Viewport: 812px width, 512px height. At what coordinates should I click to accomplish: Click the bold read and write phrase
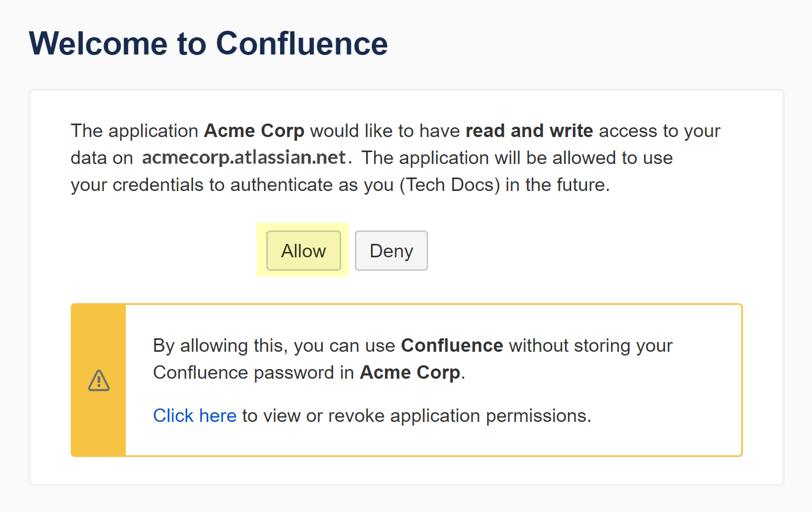pos(529,131)
